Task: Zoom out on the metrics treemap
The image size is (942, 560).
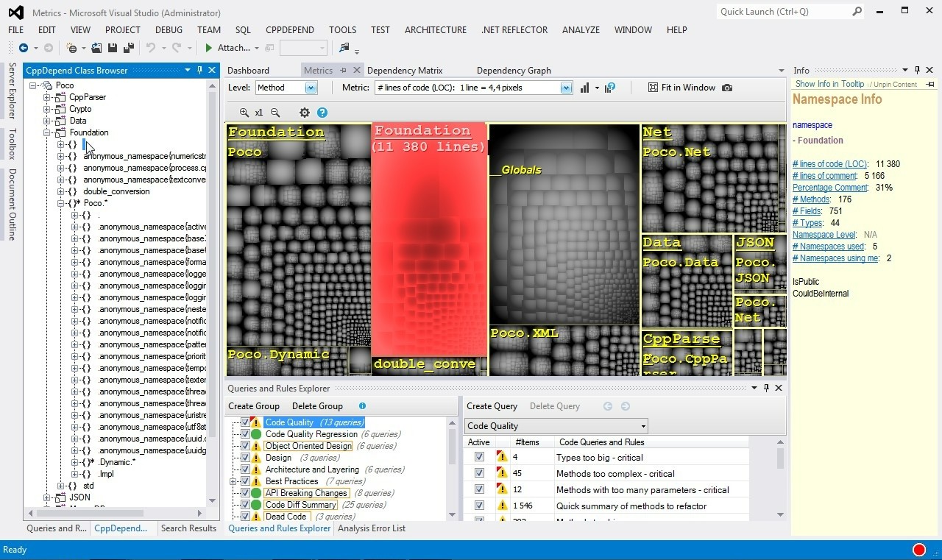Action: coord(275,113)
